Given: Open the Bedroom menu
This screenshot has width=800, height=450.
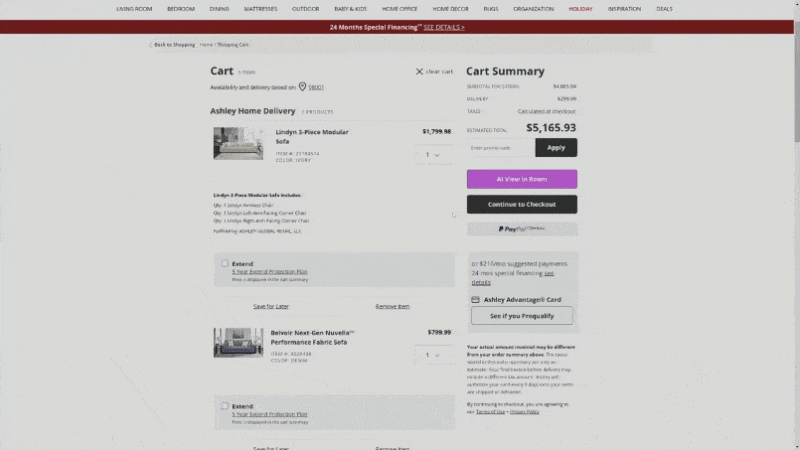Looking at the screenshot, I should (x=181, y=9).
